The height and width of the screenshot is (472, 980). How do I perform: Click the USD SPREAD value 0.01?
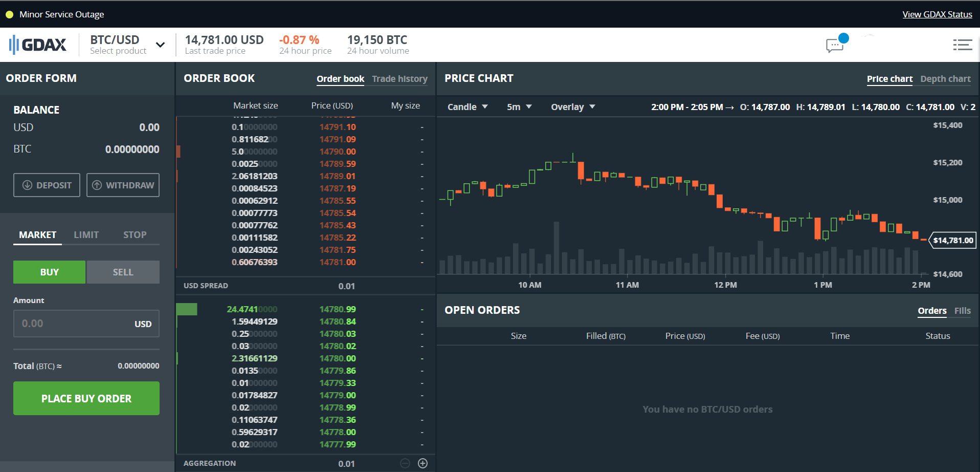[x=346, y=286]
